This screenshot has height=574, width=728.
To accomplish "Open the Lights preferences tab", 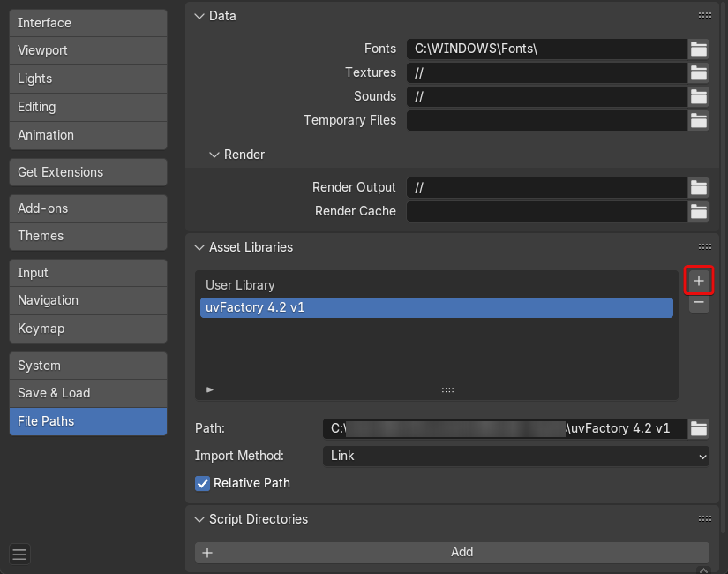I will tap(88, 79).
